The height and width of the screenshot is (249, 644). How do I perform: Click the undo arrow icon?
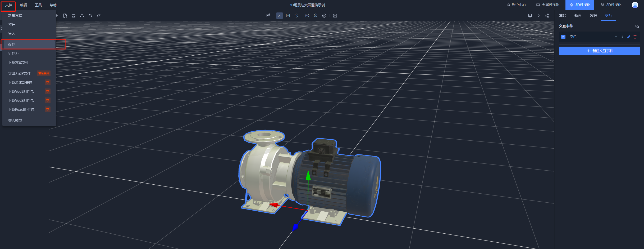[90, 16]
